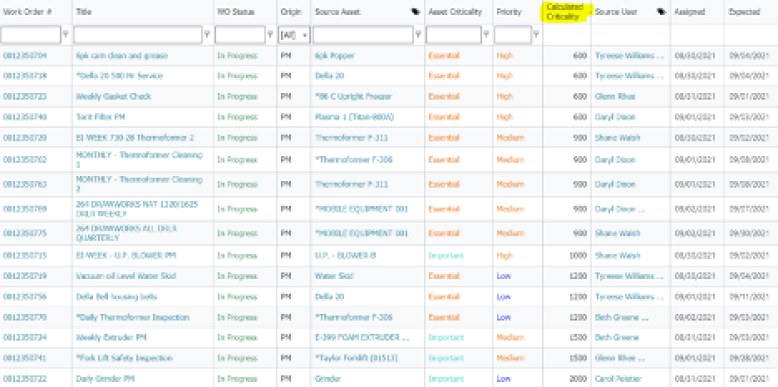Image resolution: width=778 pixels, height=387 pixels.
Task: Open 'BI-WEEK - U.P. BLOWER PM' title link
Action: [x=126, y=256]
